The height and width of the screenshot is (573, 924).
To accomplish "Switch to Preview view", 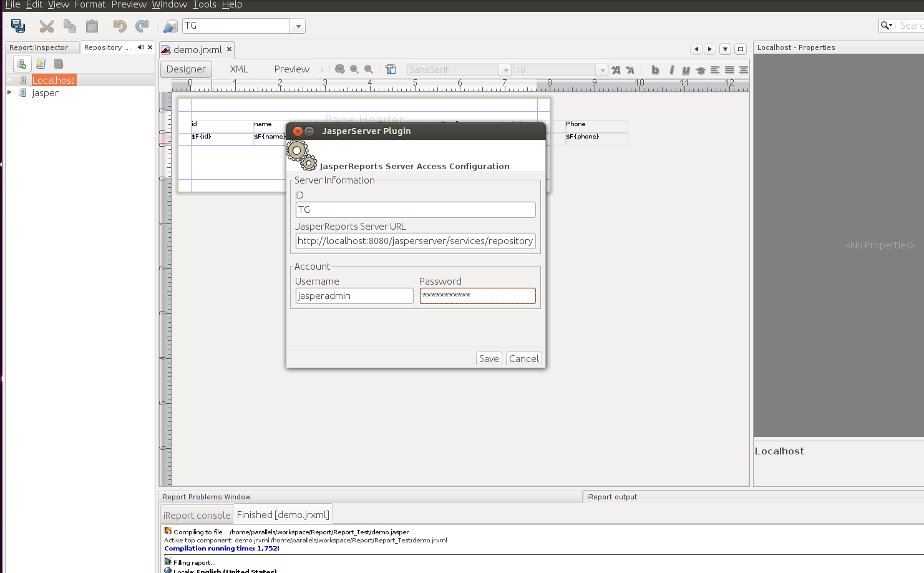I will (292, 69).
